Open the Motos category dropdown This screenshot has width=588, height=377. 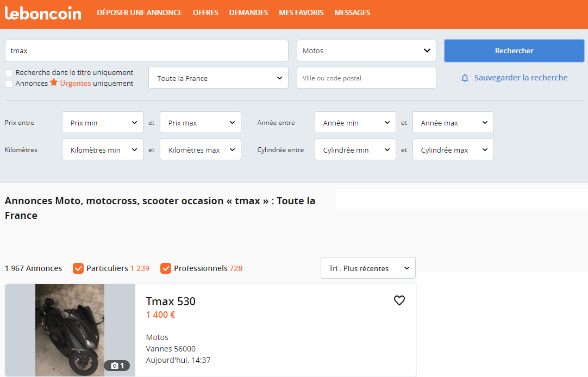[366, 51]
